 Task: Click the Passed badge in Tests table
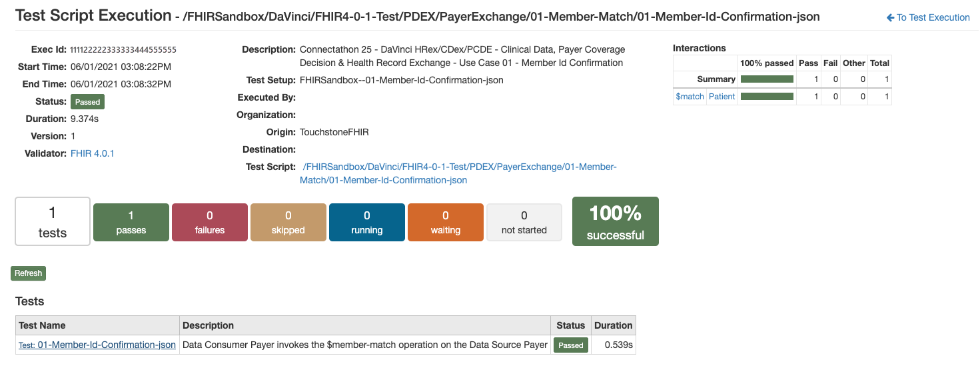coord(571,345)
